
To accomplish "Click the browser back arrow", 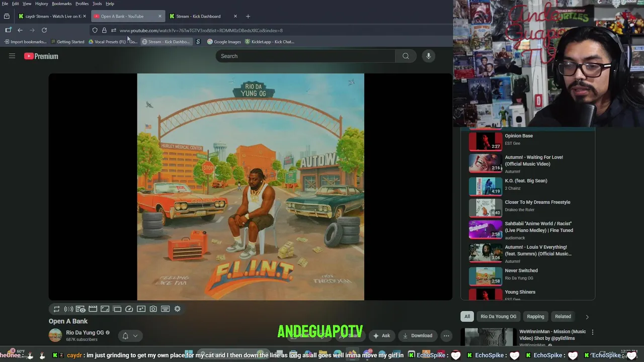I will (x=20, y=30).
